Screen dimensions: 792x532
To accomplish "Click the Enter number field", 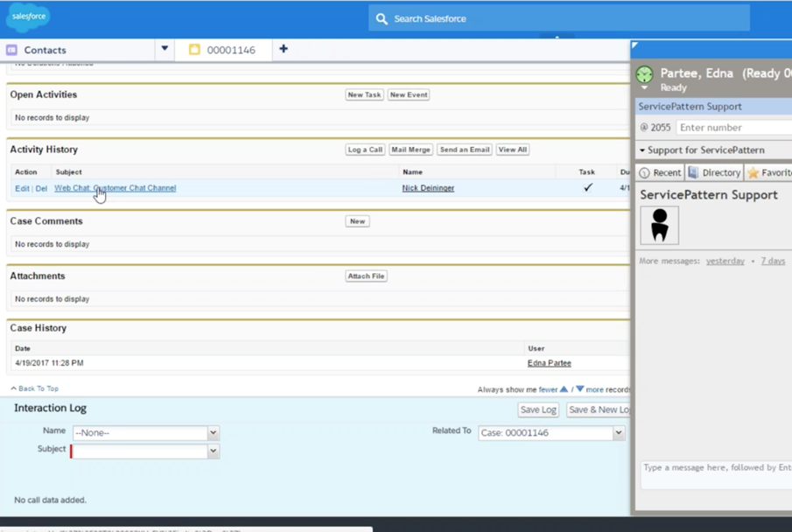I will coord(734,128).
